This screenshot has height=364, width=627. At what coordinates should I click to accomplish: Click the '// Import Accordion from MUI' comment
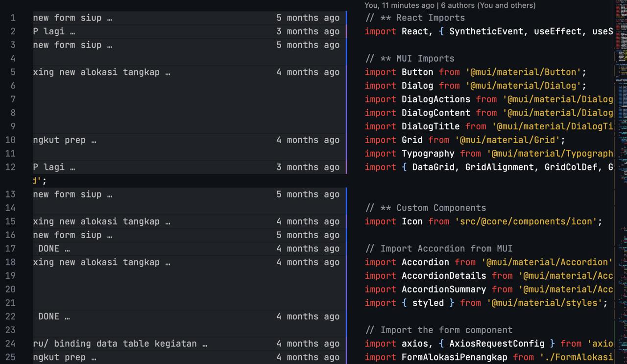pos(439,249)
